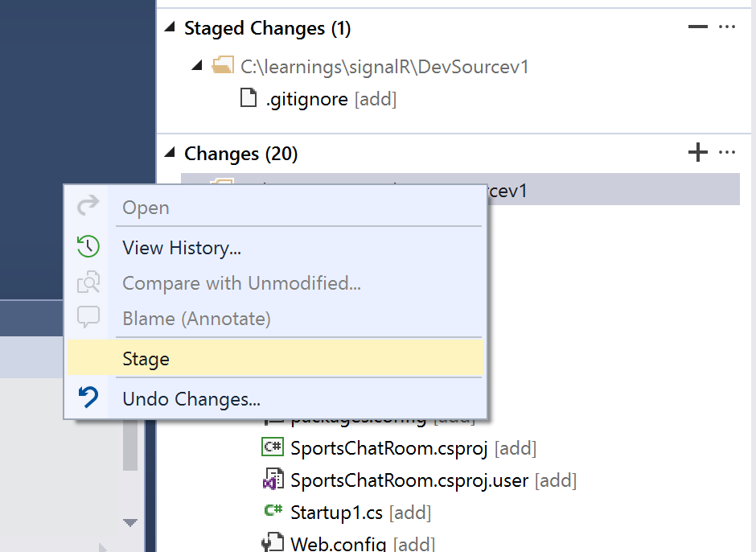Collapse the staged DevSourcev1 folder node

(196, 66)
